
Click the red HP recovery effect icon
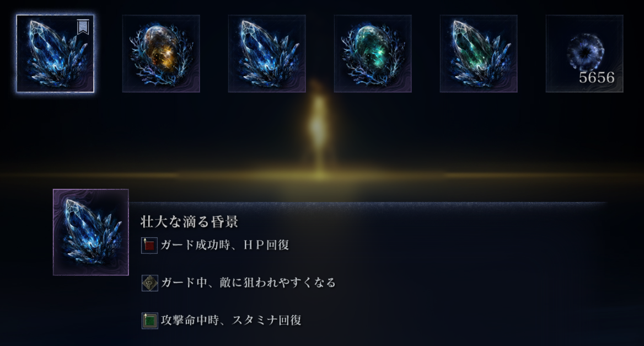click(149, 246)
